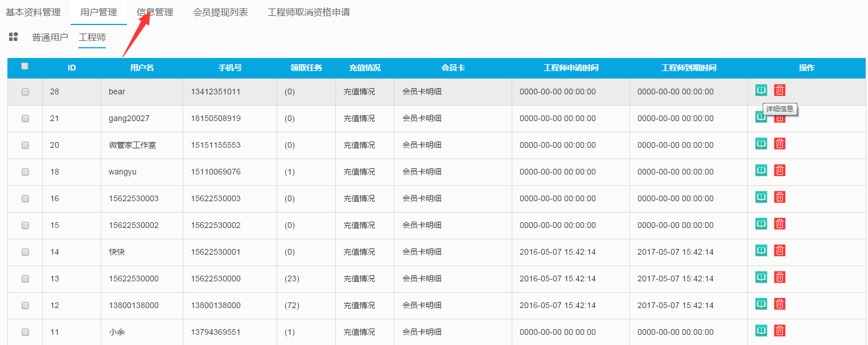Delete user bear with trash icon

point(780,90)
